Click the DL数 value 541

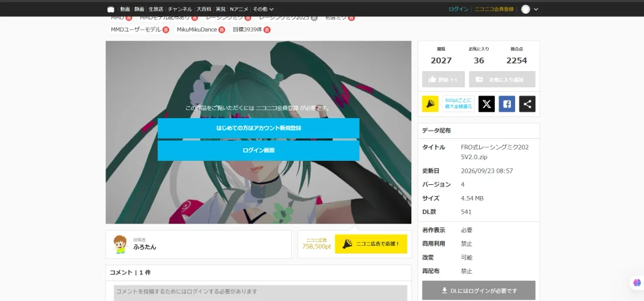point(466,212)
